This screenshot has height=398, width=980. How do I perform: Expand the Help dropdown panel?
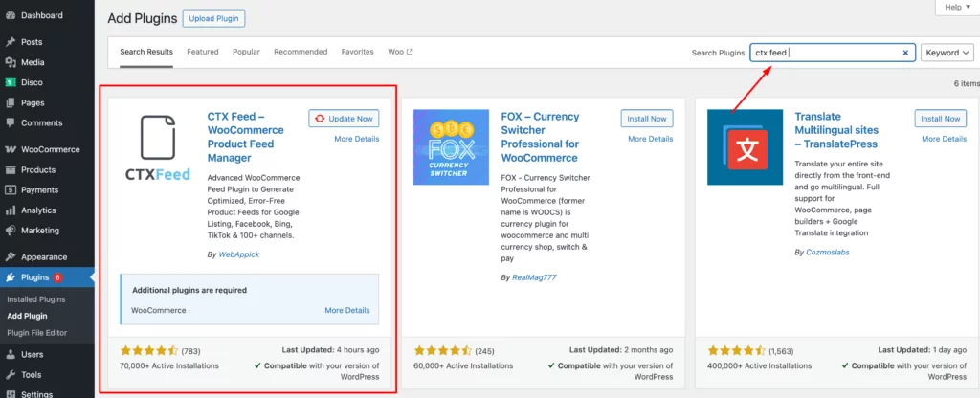954,7
